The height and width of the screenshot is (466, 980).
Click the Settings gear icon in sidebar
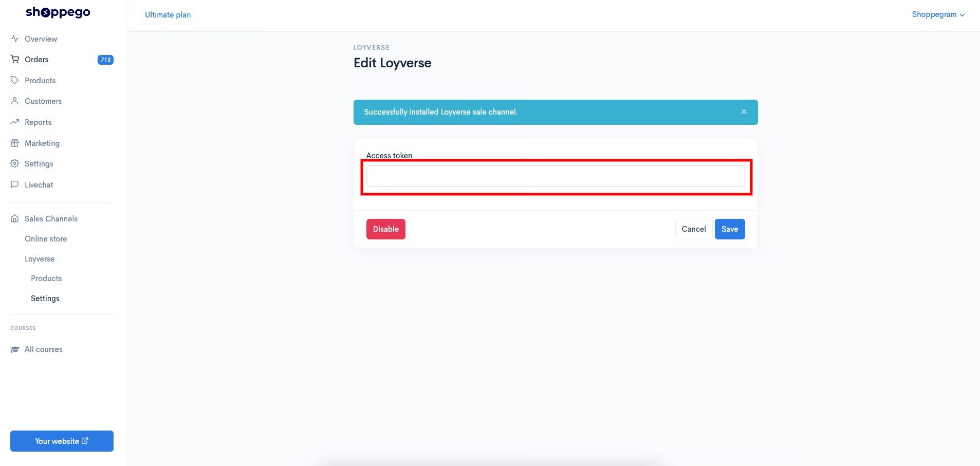[x=14, y=163]
